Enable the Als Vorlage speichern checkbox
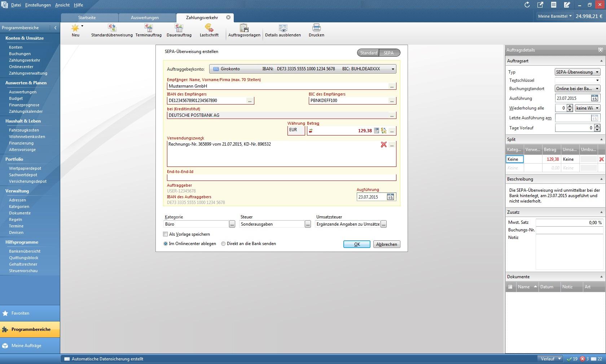 click(166, 234)
